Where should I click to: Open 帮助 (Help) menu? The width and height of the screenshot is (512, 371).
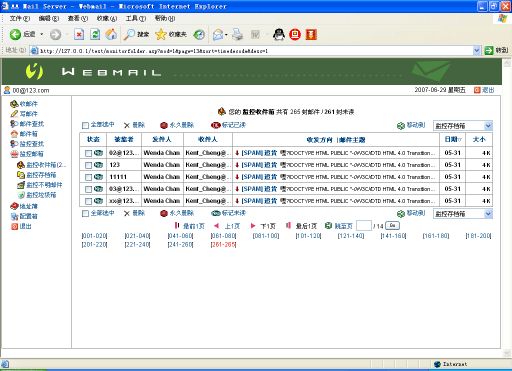coord(165,18)
